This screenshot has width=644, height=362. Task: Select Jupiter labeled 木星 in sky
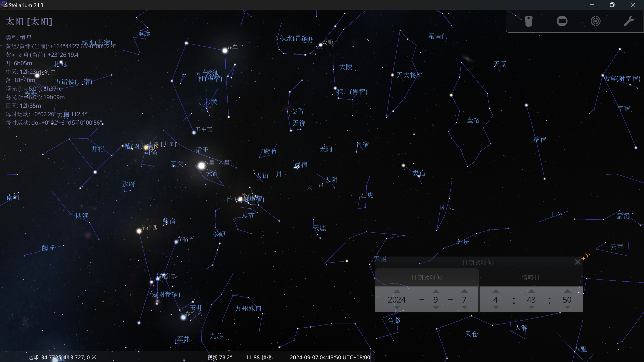[201, 165]
